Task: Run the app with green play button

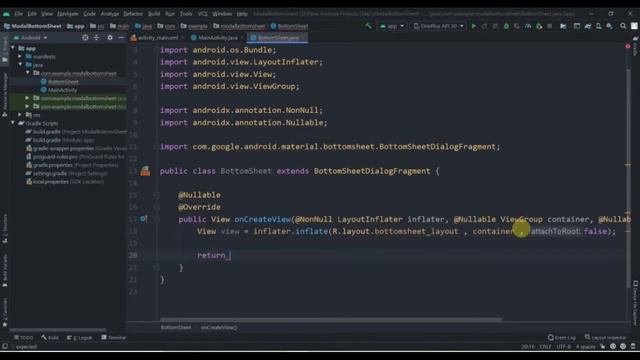Action: (474, 26)
